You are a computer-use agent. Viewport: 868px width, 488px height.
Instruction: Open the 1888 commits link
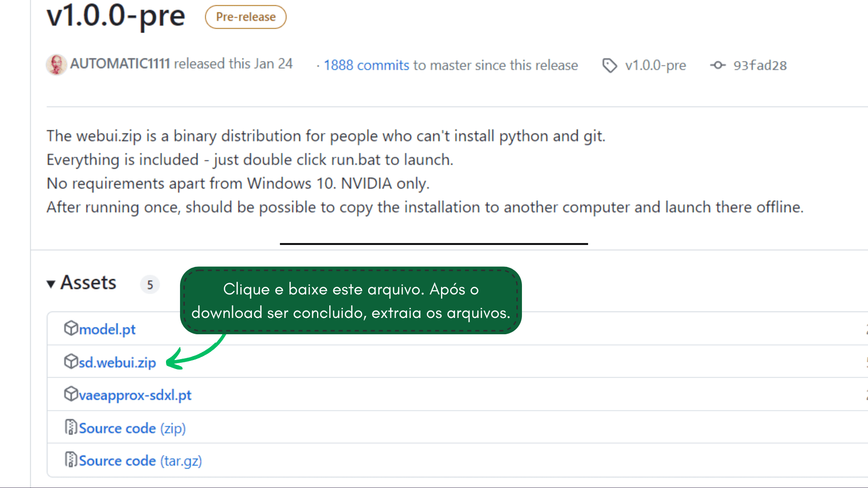click(x=366, y=65)
